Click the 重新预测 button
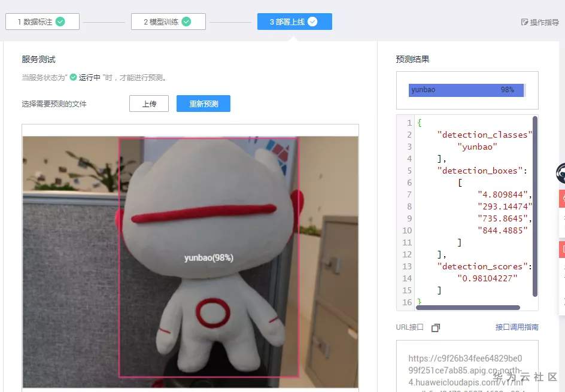This screenshot has width=565, height=392. (203, 104)
